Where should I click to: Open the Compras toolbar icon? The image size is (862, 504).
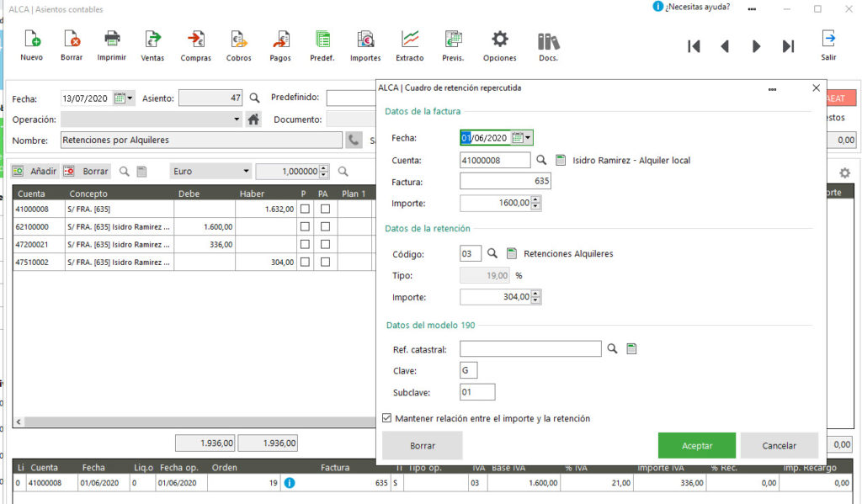coord(195,45)
